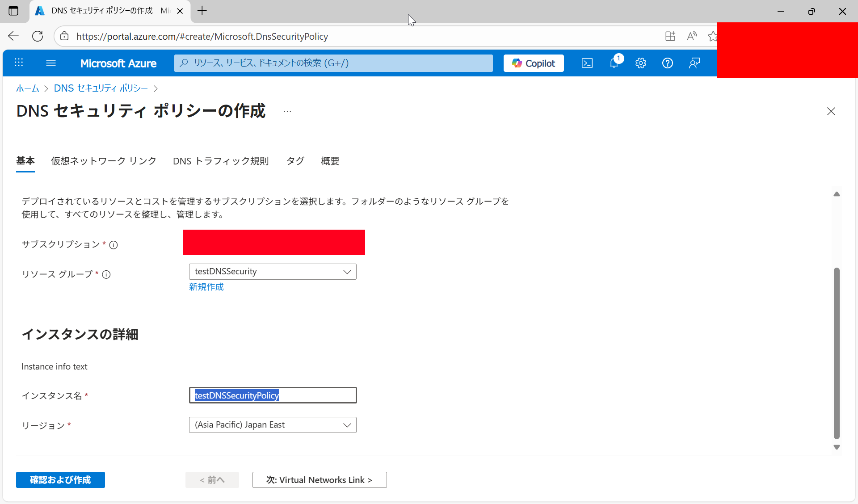Click the browser refresh icon
This screenshot has height=504, width=858.
tap(38, 36)
